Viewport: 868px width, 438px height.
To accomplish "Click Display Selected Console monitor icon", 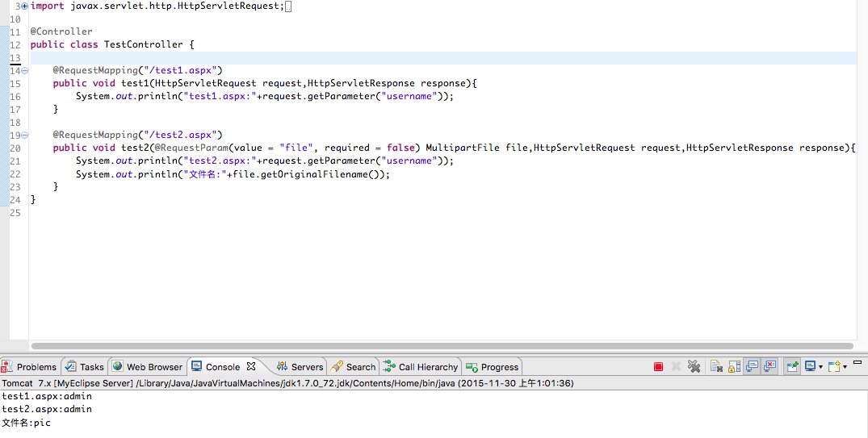I will (x=811, y=367).
